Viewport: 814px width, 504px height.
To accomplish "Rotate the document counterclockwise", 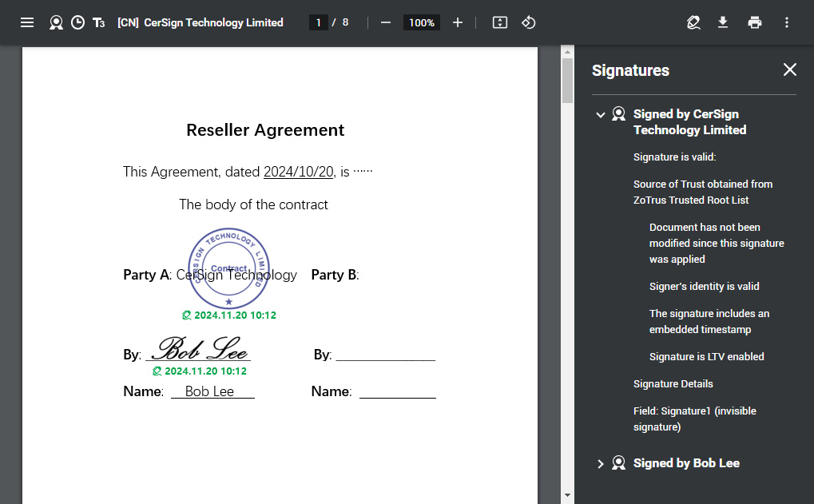I will pos(528,22).
